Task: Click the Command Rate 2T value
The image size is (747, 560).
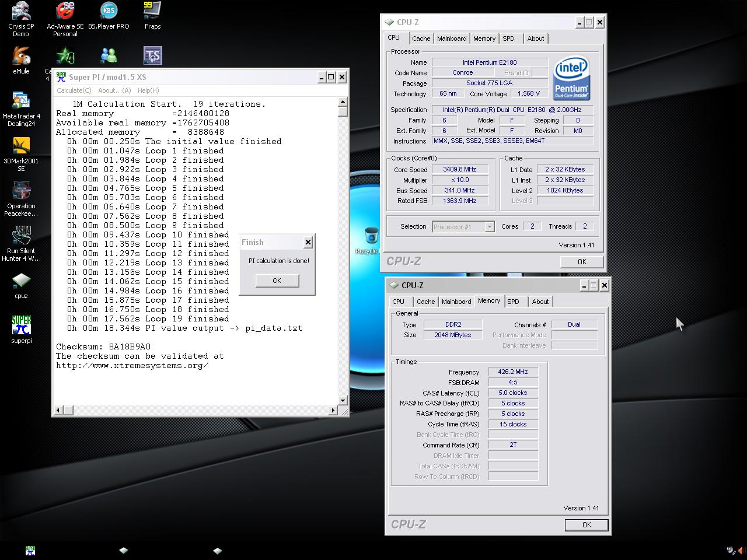Action: pos(513,444)
